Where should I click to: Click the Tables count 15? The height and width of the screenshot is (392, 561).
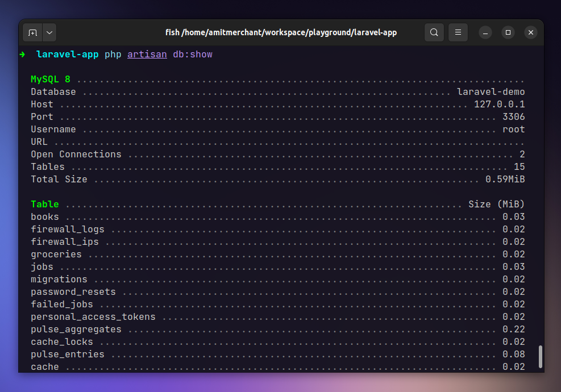point(519,167)
